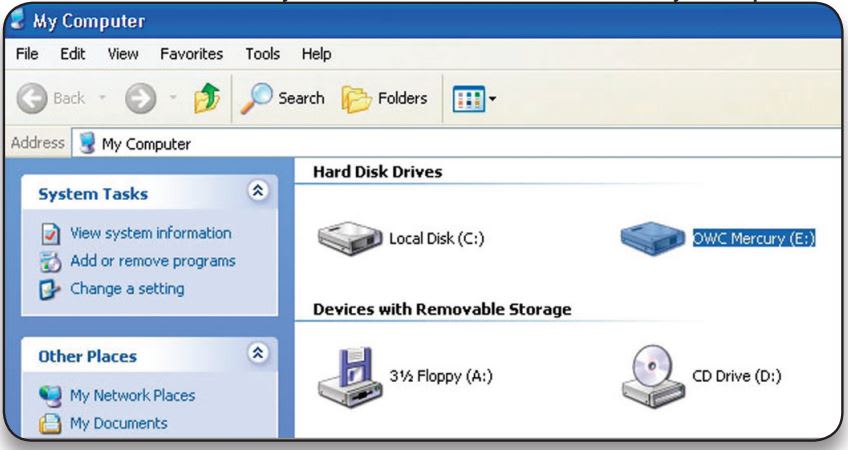Screen dimensions: 848x450
Task: Click the Hard Disk Drives group header
Action: [377, 172]
